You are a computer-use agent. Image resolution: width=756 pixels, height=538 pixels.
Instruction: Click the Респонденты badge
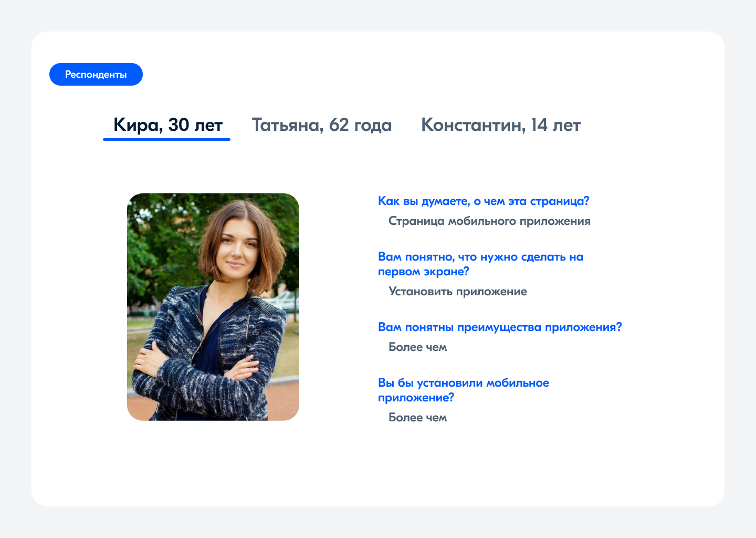click(x=96, y=75)
